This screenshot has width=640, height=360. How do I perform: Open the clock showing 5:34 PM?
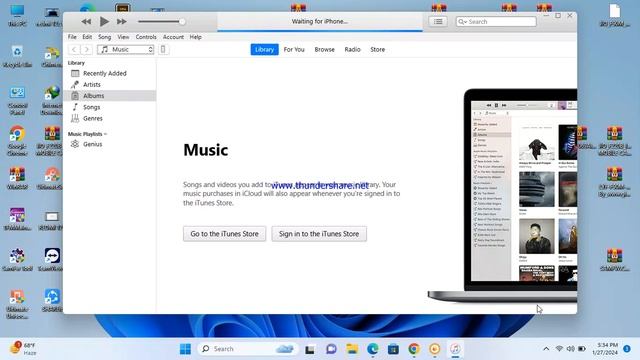click(605, 349)
